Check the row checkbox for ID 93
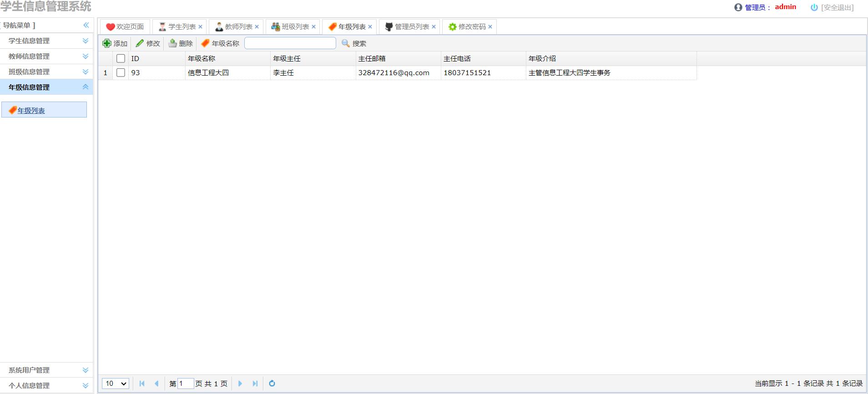868x394 pixels. [x=121, y=72]
